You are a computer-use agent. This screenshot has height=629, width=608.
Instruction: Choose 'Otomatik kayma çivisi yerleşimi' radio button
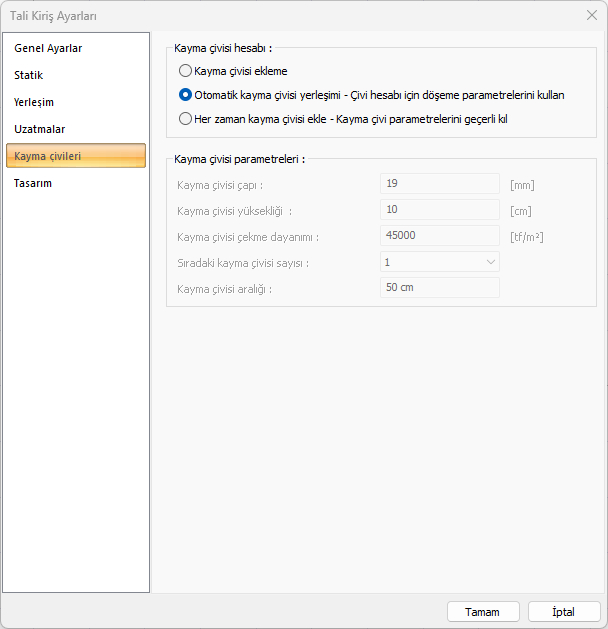pyautogui.click(x=185, y=95)
